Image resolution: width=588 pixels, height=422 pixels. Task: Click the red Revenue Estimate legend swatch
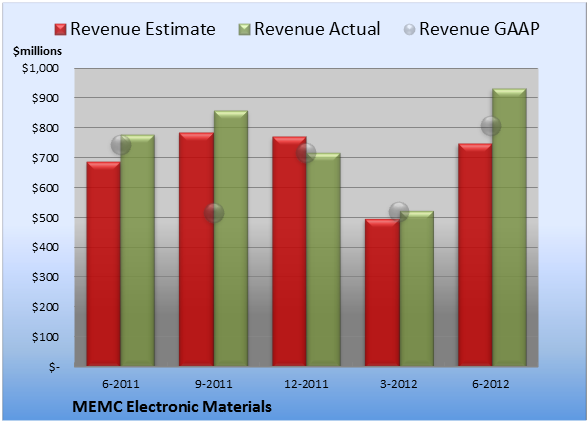pyautogui.click(x=60, y=30)
